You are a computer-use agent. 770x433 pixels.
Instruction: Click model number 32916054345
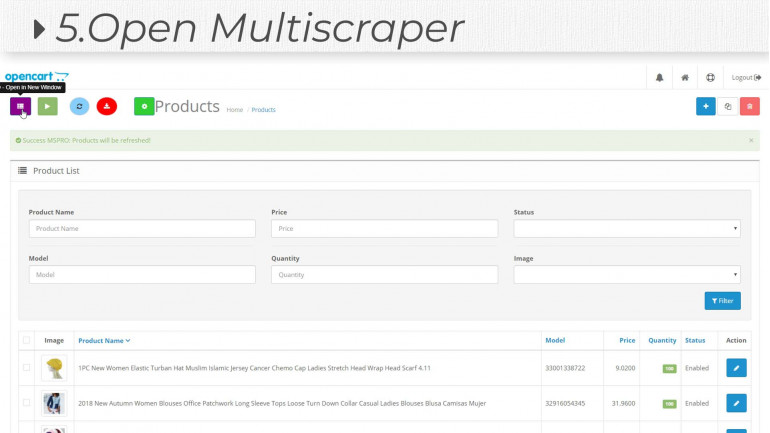coord(565,403)
